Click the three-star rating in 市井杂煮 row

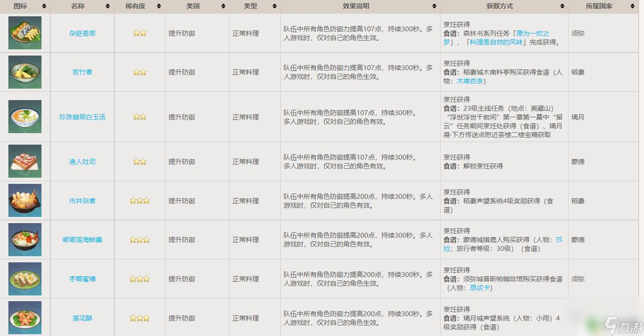point(140,201)
